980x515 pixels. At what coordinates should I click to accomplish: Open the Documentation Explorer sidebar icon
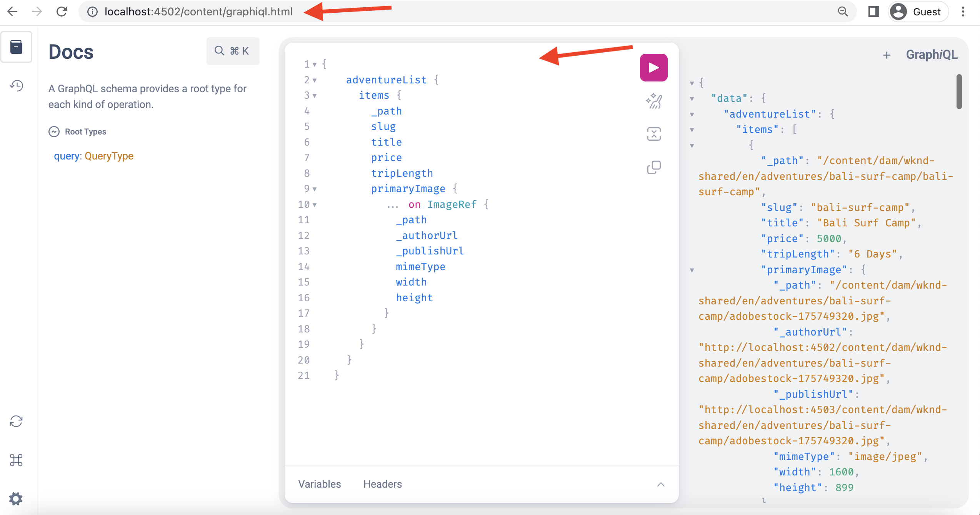16,47
